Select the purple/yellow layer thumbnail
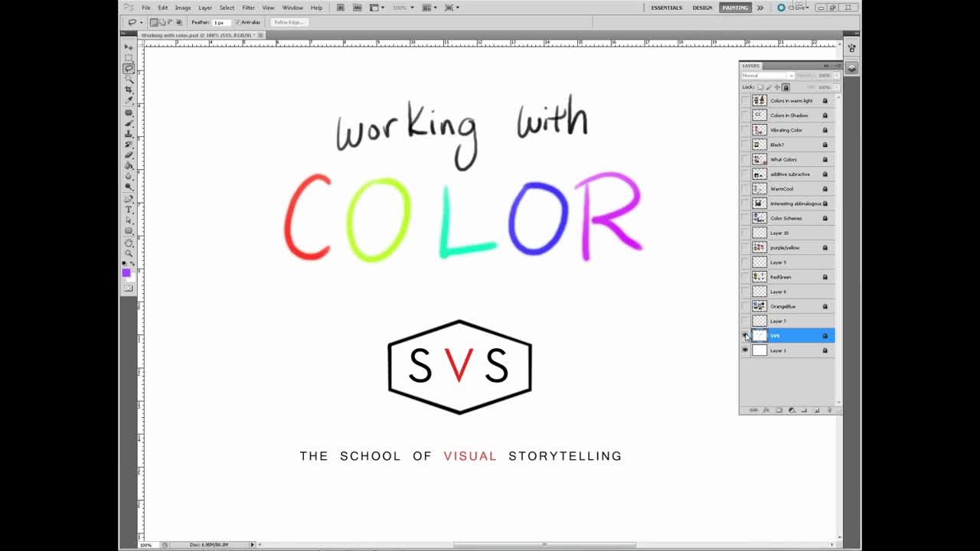The width and height of the screenshot is (980, 551). pyautogui.click(x=759, y=248)
